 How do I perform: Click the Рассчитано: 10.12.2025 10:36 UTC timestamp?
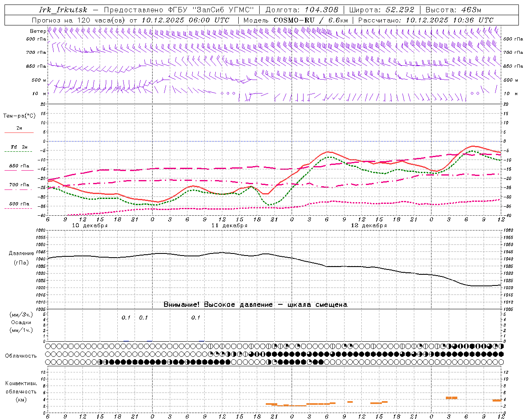426,20
